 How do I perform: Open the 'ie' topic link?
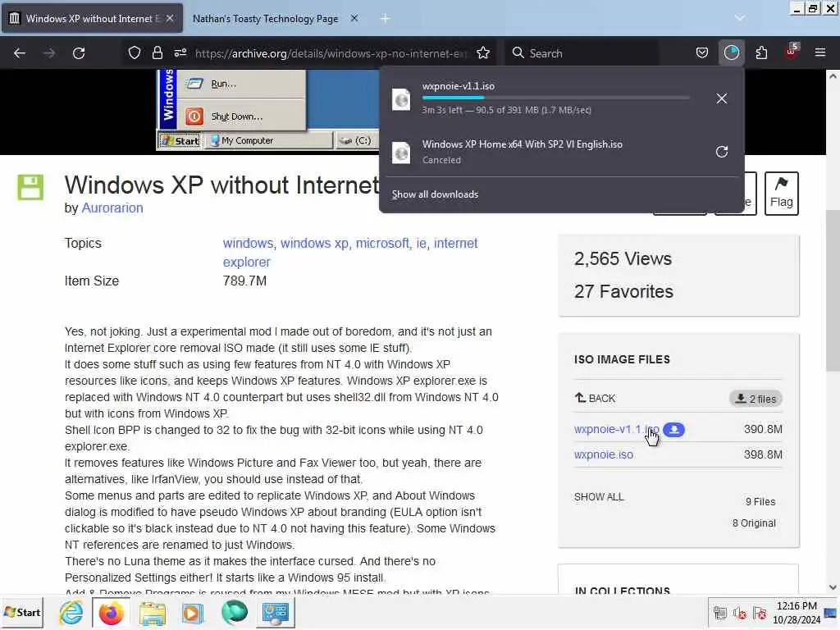pyautogui.click(x=421, y=243)
